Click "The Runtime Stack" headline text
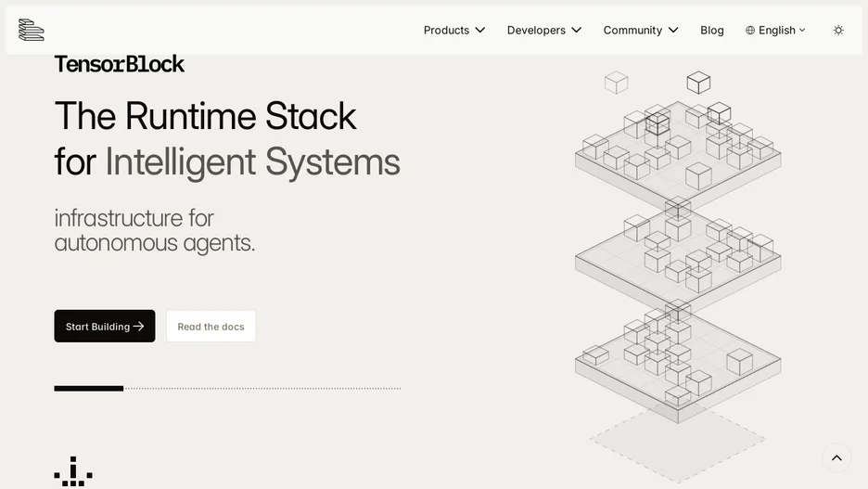Viewport: 868px width, 489px height. pos(205,116)
